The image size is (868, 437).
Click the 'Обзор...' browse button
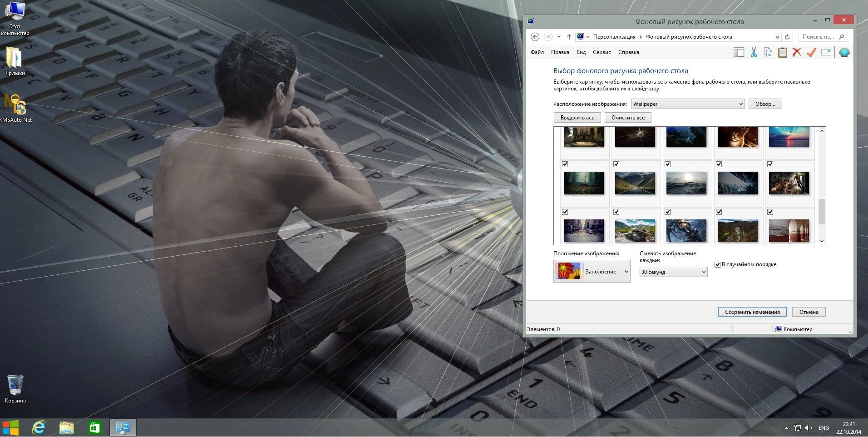pyautogui.click(x=765, y=104)
